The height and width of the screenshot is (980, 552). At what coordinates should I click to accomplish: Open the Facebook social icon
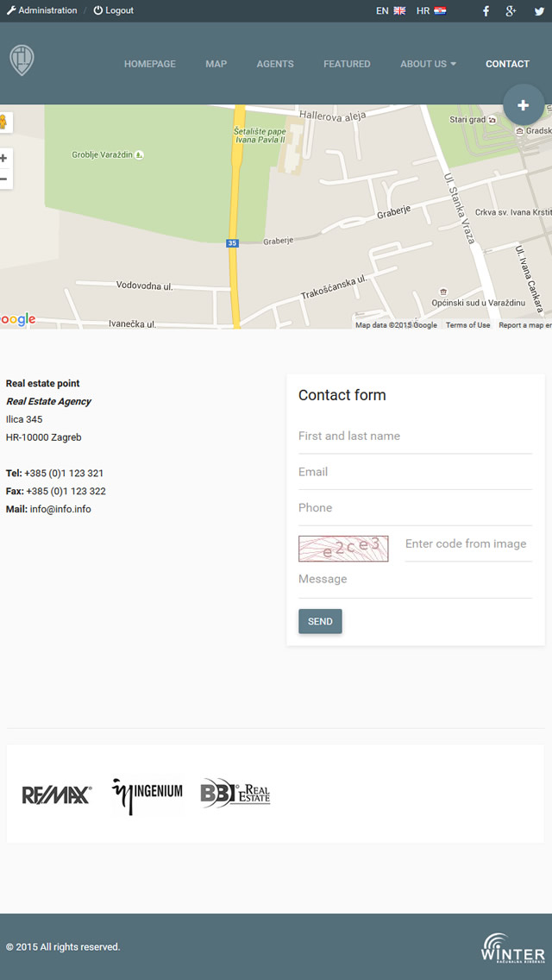pos(486,11)
